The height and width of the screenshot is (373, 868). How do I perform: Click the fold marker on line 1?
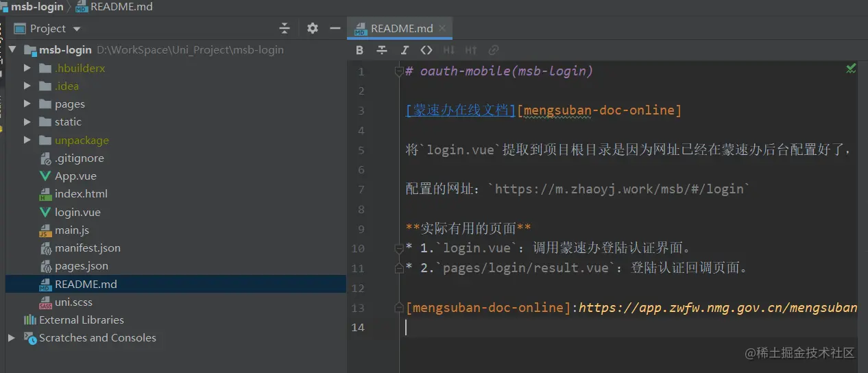[x=398, y=71]
